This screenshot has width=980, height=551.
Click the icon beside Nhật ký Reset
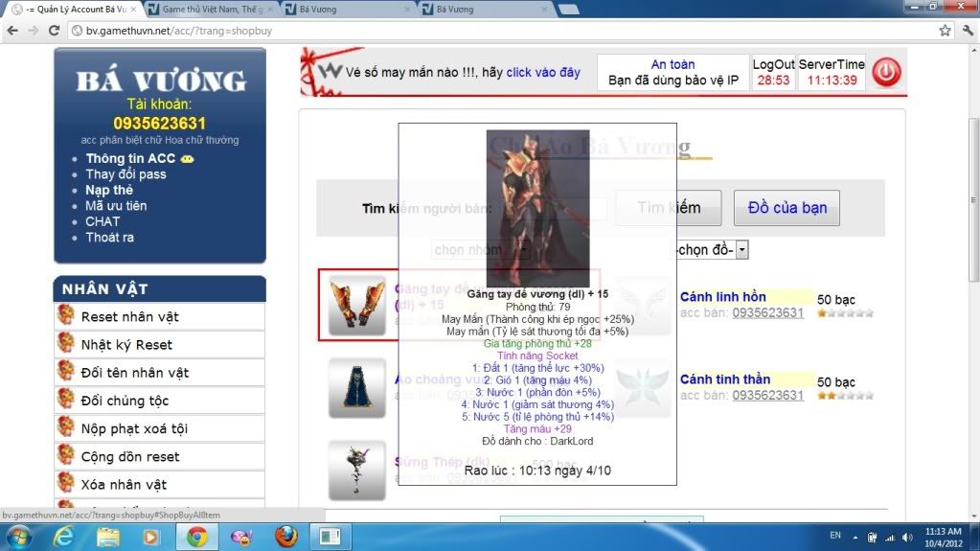[x=66, y=343]
